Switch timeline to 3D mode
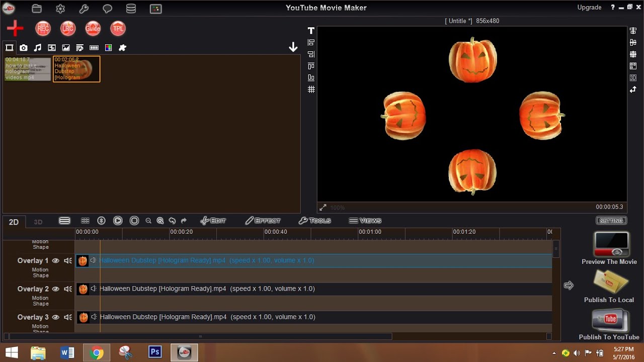This screenshot has height=362, width=644. (38, 222)
